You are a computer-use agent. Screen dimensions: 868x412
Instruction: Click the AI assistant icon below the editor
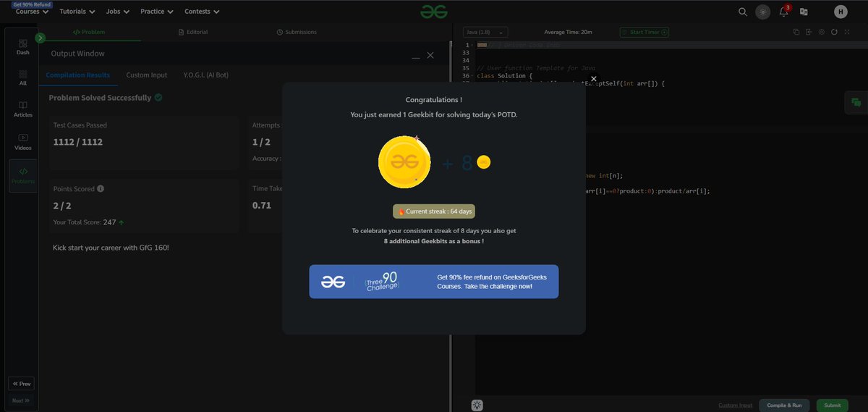(477, 405)
